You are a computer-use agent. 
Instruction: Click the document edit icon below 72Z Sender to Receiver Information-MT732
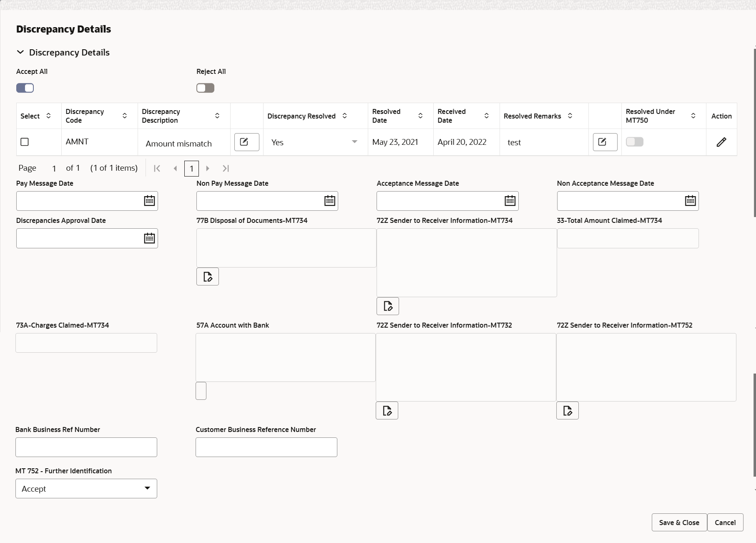click(x=387, y=410)
